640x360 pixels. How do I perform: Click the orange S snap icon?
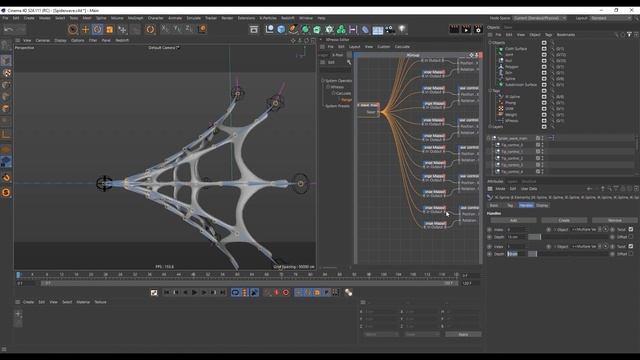pyautogui.click(x=6, y=192)
